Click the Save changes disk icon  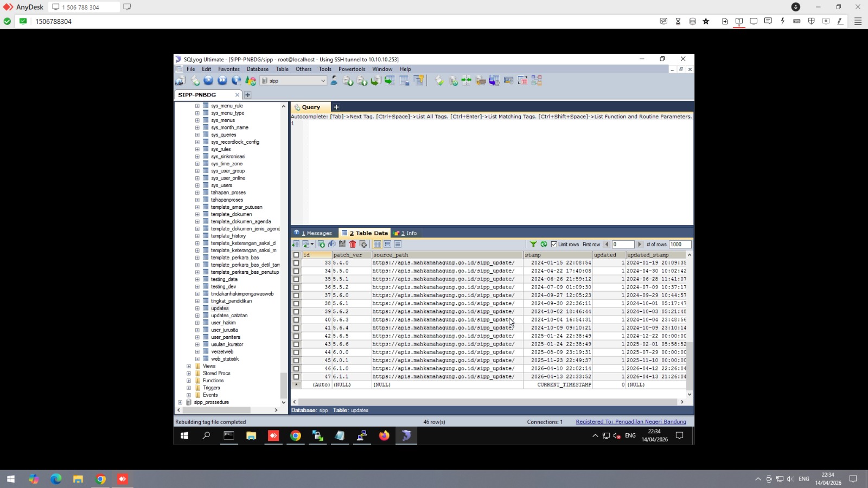342,245
